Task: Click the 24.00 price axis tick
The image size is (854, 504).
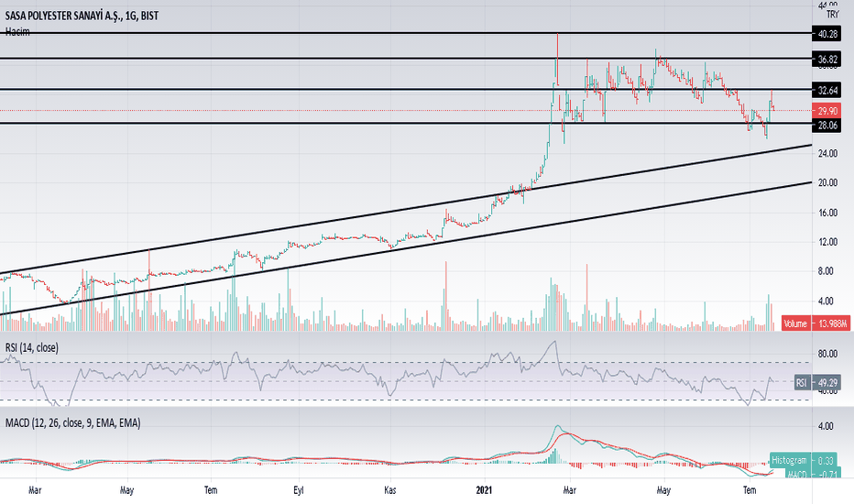Action: pyautogui.click(x=827, y=154)
